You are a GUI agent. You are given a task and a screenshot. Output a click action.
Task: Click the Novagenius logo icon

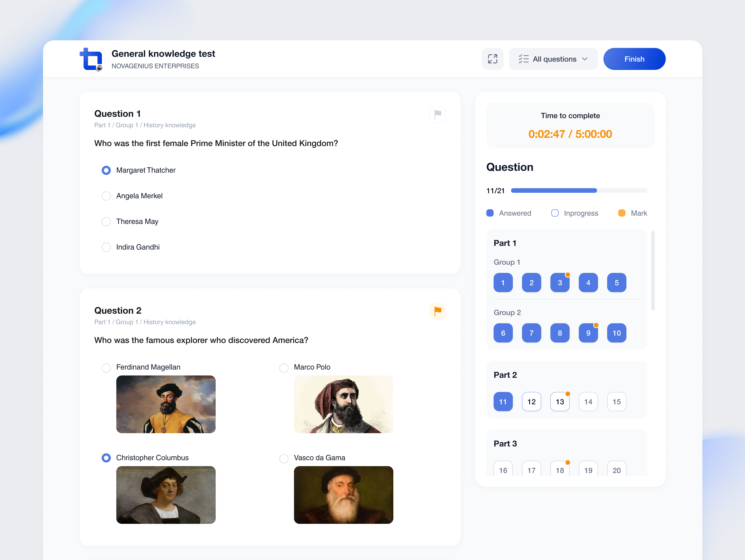tap(91, 59)
